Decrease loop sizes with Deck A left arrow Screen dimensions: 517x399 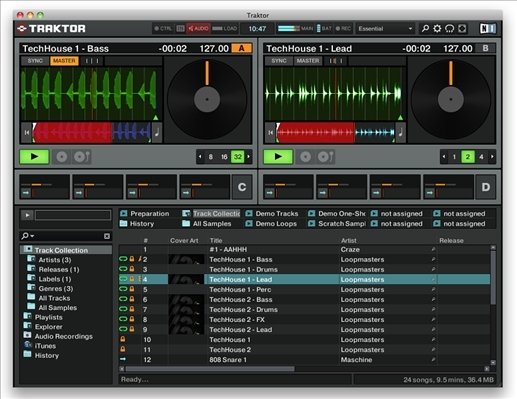(x=200, y=157)
